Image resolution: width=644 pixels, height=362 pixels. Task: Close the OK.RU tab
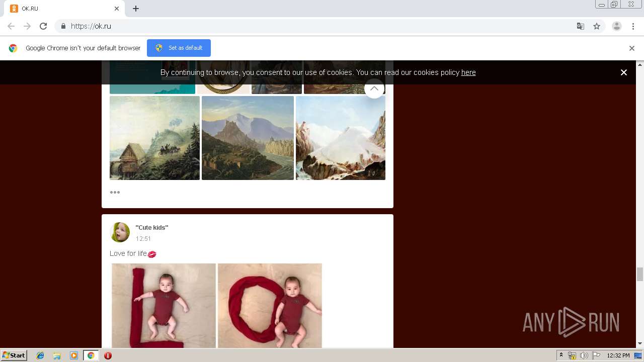tap(117, 9)
